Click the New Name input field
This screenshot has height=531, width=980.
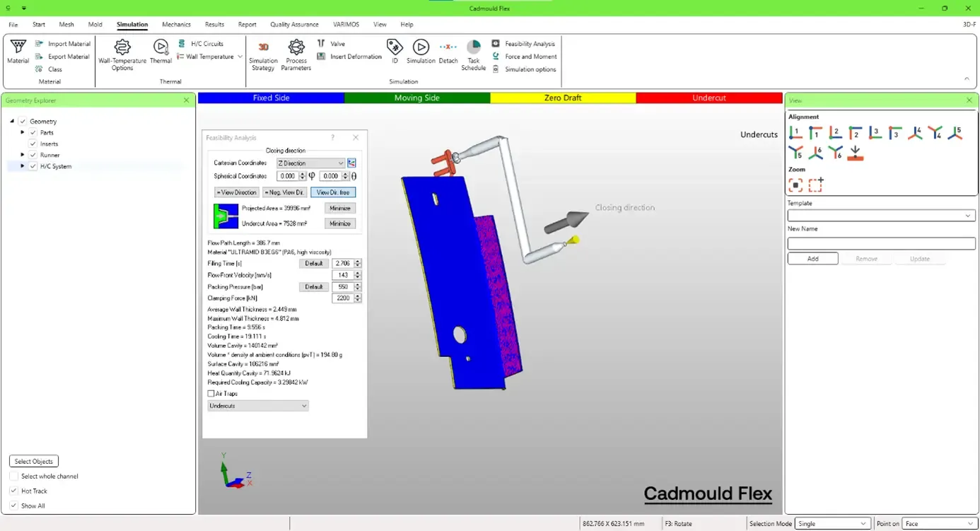point(882,243)
